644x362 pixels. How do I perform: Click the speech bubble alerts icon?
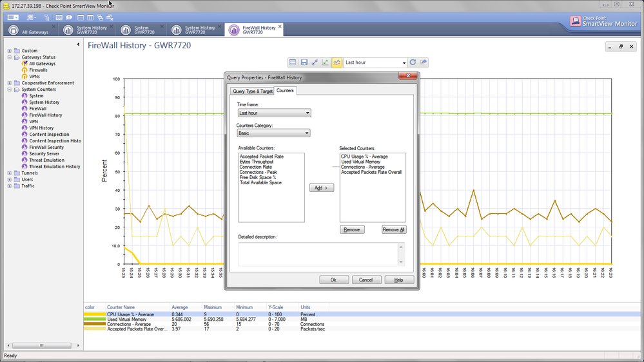click(x=69, y=17)
